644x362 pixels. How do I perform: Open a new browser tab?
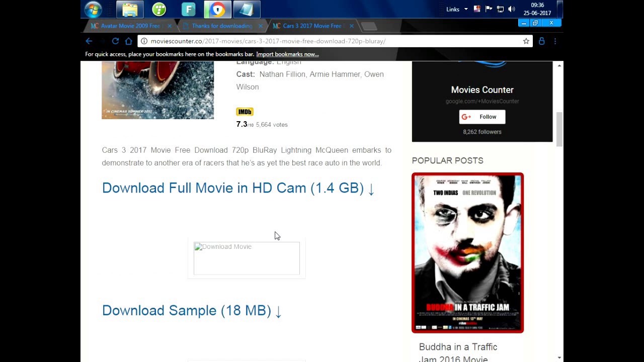click(369, 26)
